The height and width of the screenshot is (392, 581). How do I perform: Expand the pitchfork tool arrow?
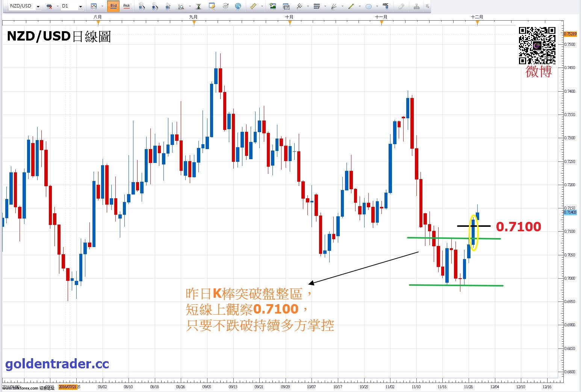[x=308, y=6]
